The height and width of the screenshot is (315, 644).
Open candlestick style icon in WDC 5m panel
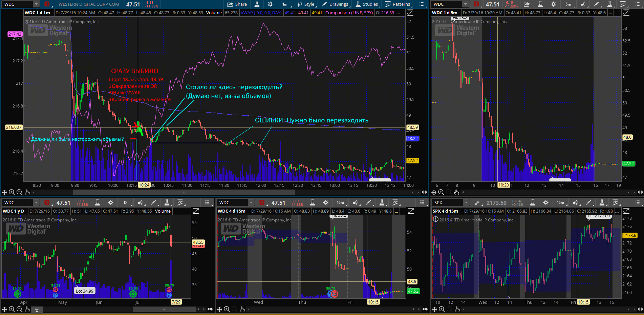583,4
